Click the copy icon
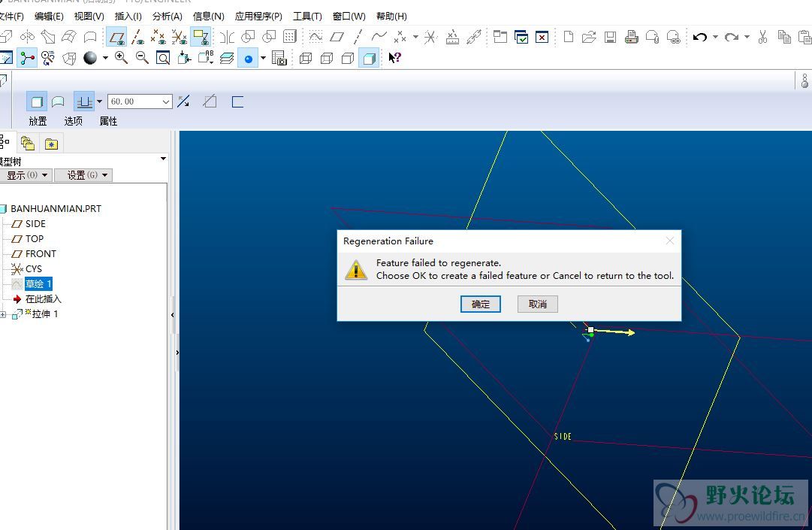The width and height of the screenshot is (812, 530). (784, 37)
